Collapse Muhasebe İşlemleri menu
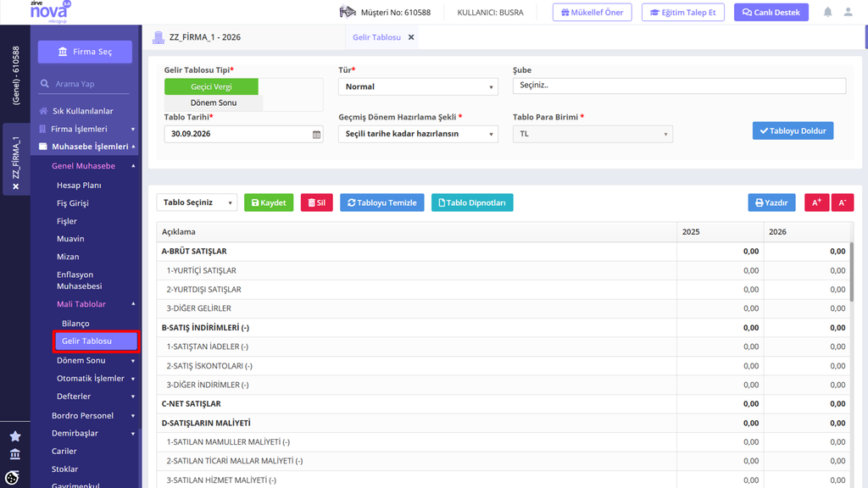This screenshot has height=488, width=868. pyautogui.click(x=87, y=147)
